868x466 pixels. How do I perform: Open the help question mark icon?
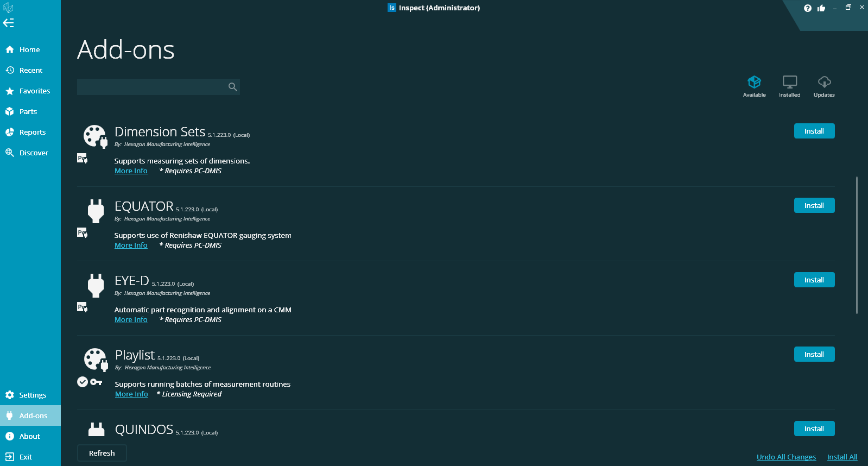click(x=808, y=8)
